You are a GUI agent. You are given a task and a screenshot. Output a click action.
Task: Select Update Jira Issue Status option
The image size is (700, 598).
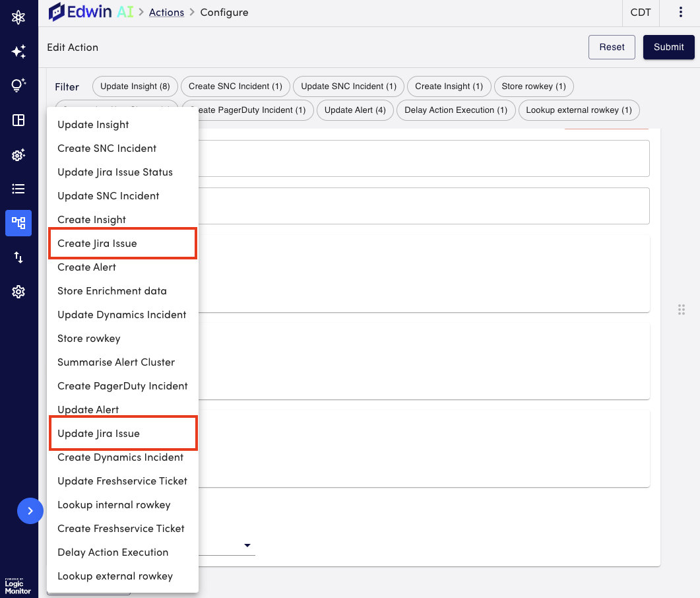(122, 172)
